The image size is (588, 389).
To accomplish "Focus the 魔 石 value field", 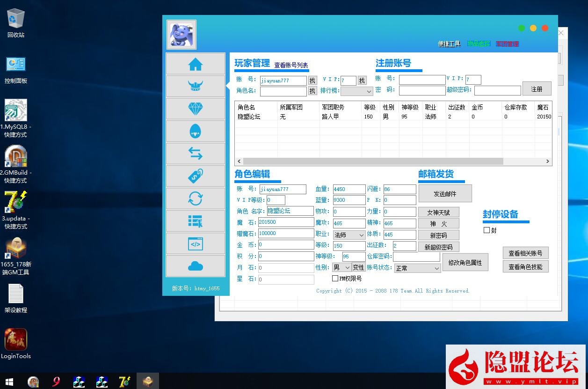I will (x=286, y=222).
